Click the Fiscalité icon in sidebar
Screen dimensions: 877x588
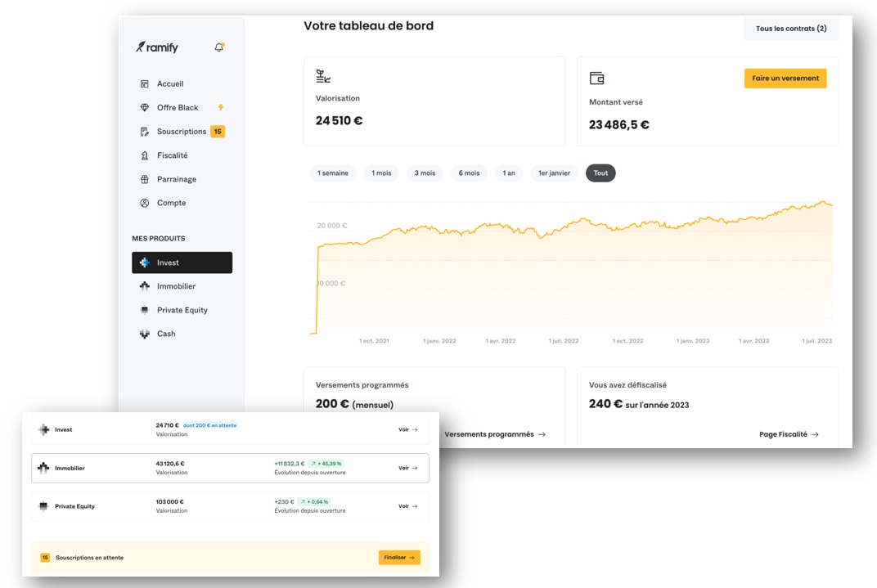pyautogui.click(x=144, y=155)
